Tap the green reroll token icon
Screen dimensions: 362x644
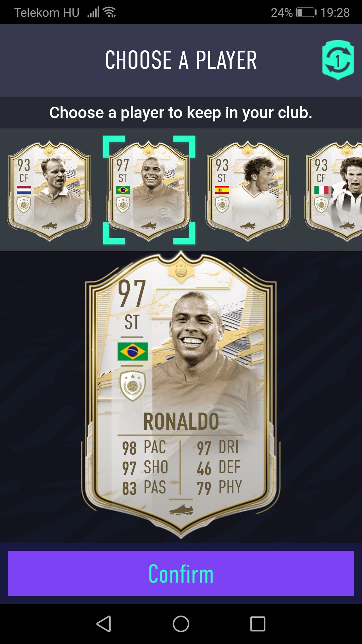[x=338, y=60]
